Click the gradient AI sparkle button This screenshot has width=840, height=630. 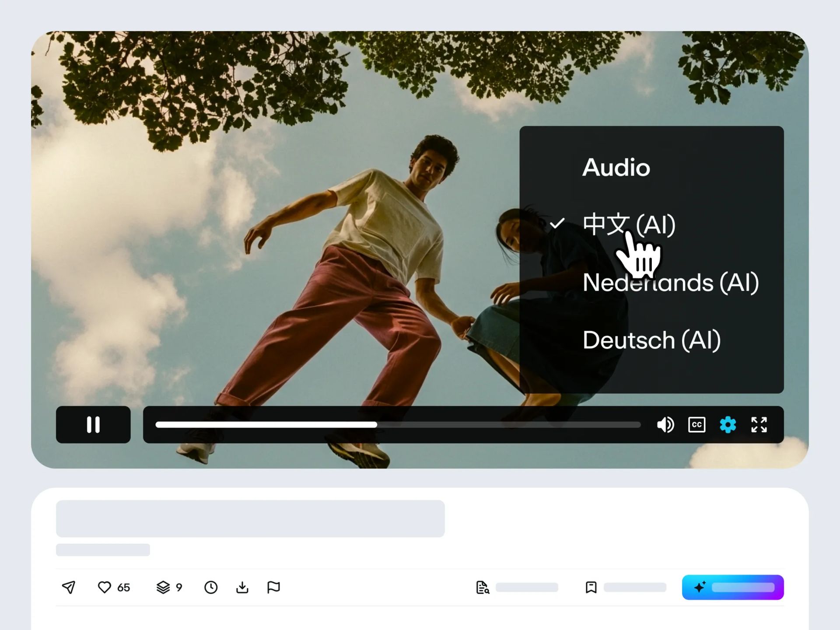(x=733, y=587)
